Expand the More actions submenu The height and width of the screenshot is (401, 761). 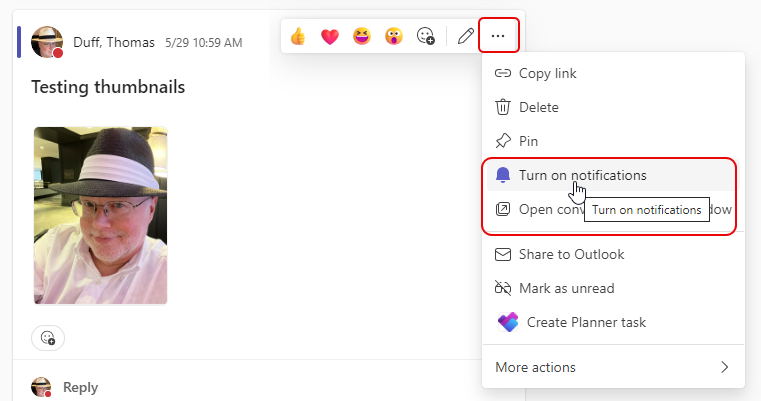tap(612, 367)
